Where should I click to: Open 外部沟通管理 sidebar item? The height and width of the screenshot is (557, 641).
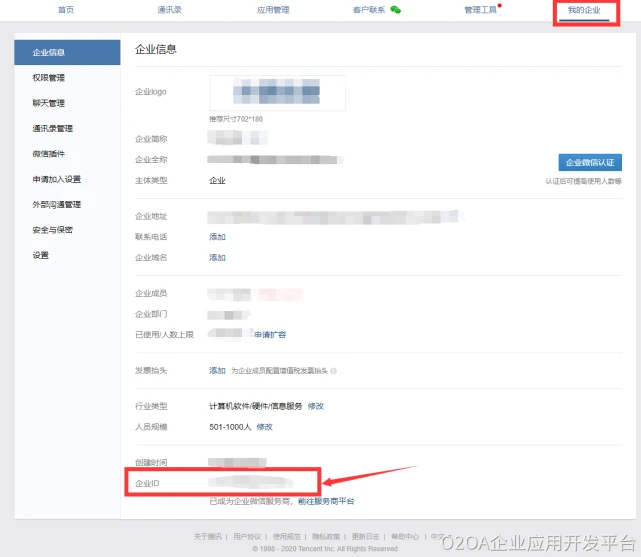[x=57, y=204]
